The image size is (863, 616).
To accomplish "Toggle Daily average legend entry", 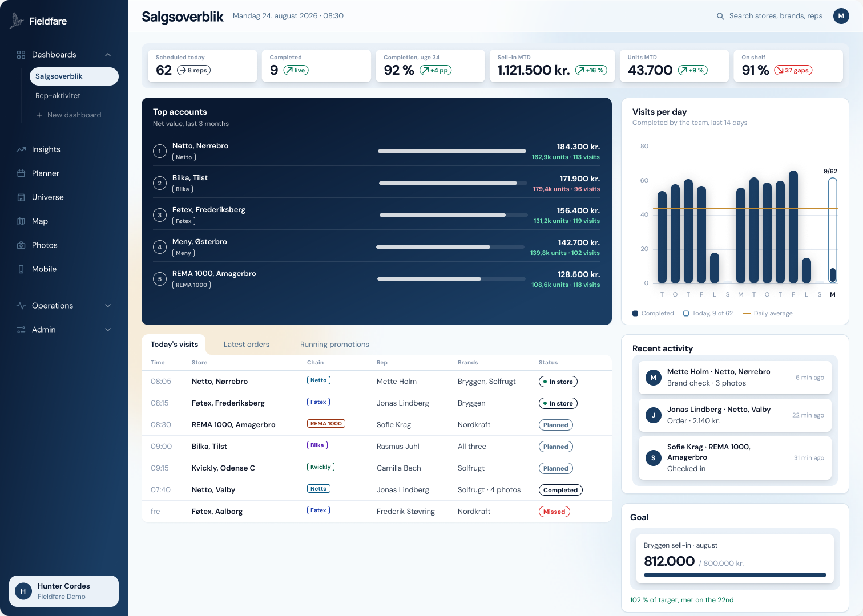I will [x=768, y=313].
